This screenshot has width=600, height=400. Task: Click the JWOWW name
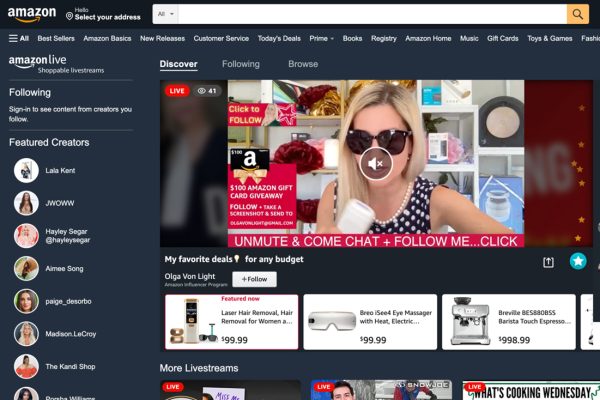60,203
